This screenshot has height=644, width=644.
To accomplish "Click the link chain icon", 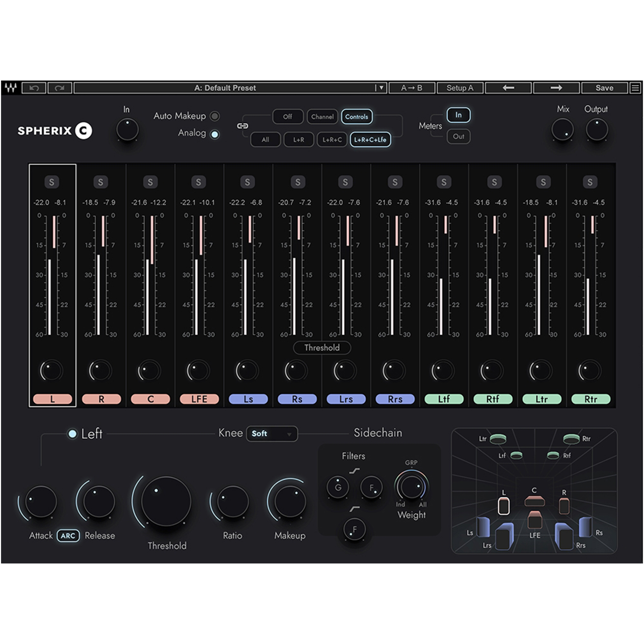I will click(x=243, y=126).
